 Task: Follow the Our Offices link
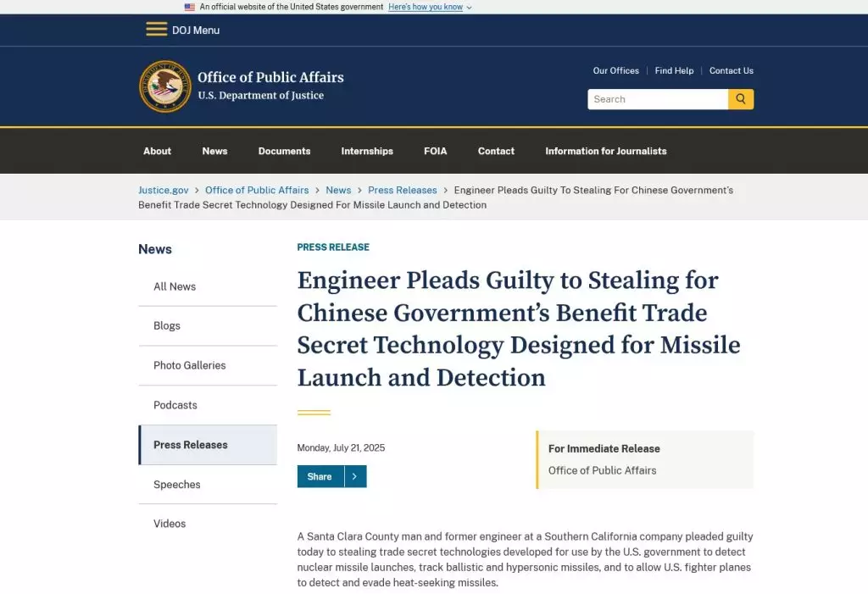(616, 71)
